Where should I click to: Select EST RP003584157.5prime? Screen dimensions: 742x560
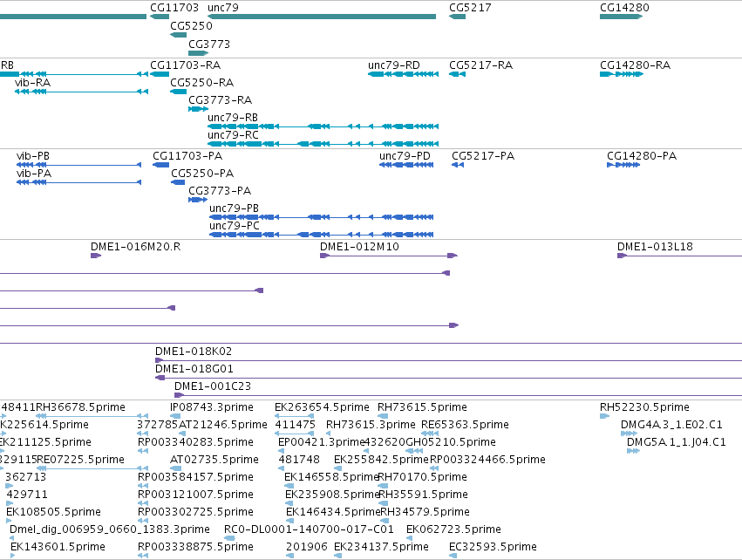coord(143,486)
